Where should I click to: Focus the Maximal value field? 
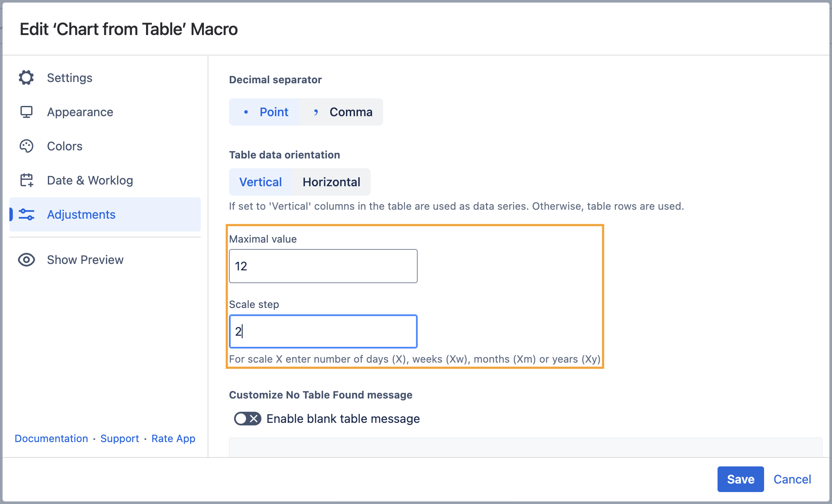tap(323, 266)
